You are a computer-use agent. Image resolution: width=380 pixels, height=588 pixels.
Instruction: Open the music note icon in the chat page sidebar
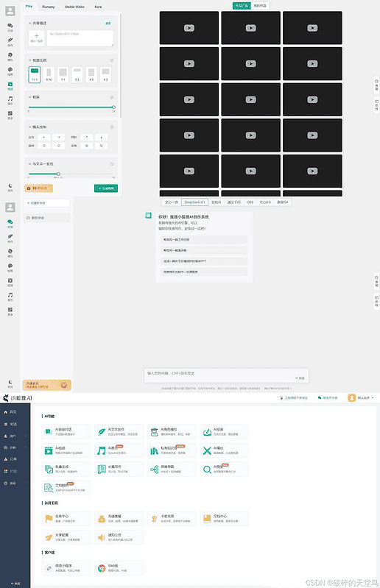pos(10,297)
